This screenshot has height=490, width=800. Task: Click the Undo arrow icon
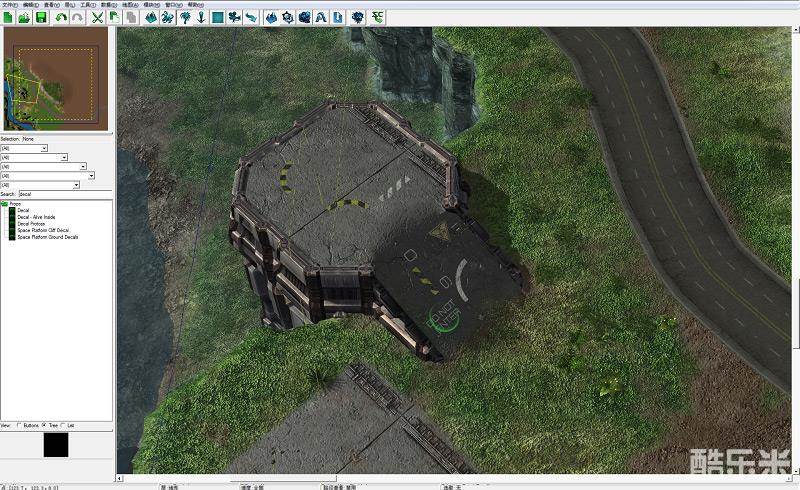pyautogui.click(x=62, y=17)
